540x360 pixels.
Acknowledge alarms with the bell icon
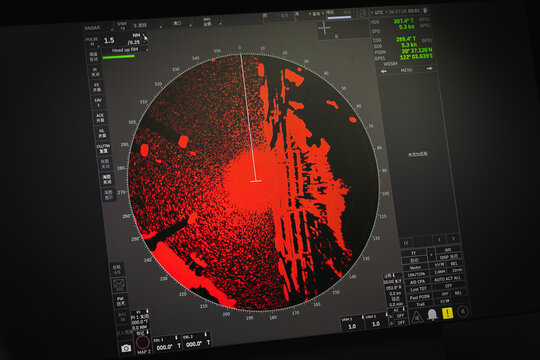(432, 314)
